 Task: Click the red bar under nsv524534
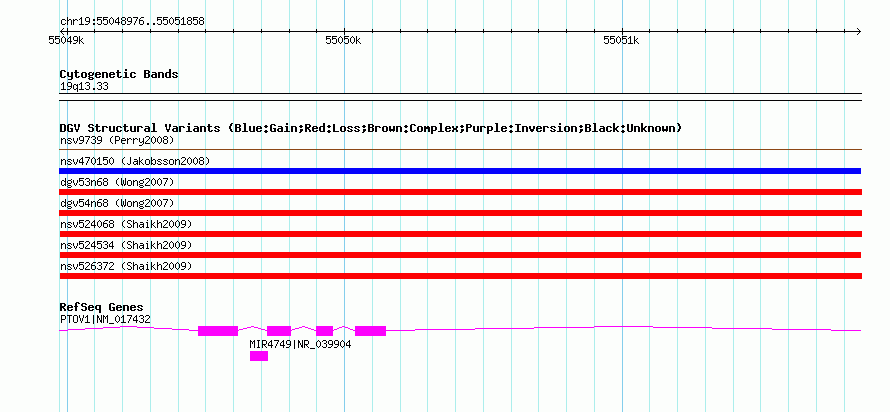[460, 255]
